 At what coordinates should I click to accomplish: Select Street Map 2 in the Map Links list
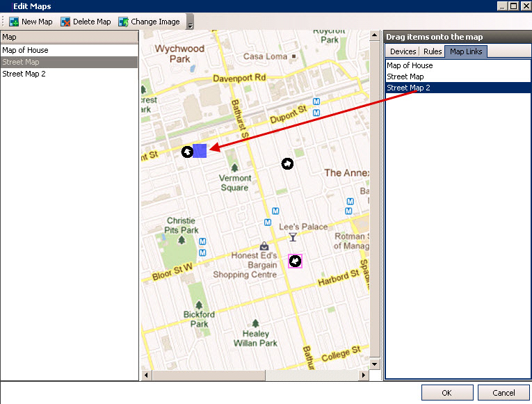click(x=458, y=88)
